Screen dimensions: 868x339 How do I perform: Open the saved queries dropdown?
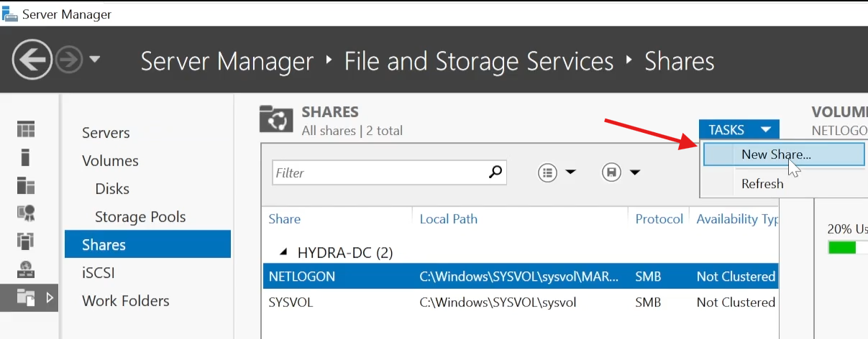coord(621,172)
